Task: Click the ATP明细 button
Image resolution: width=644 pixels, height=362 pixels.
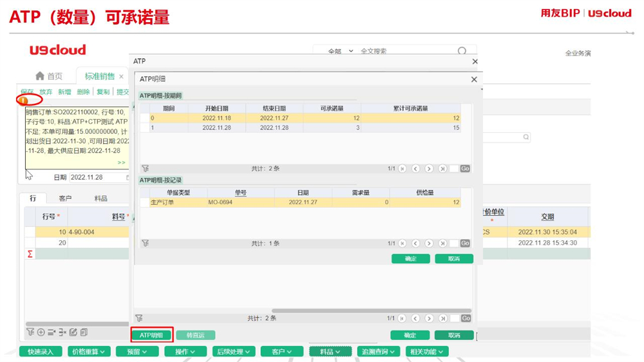Action: [152, 335]
